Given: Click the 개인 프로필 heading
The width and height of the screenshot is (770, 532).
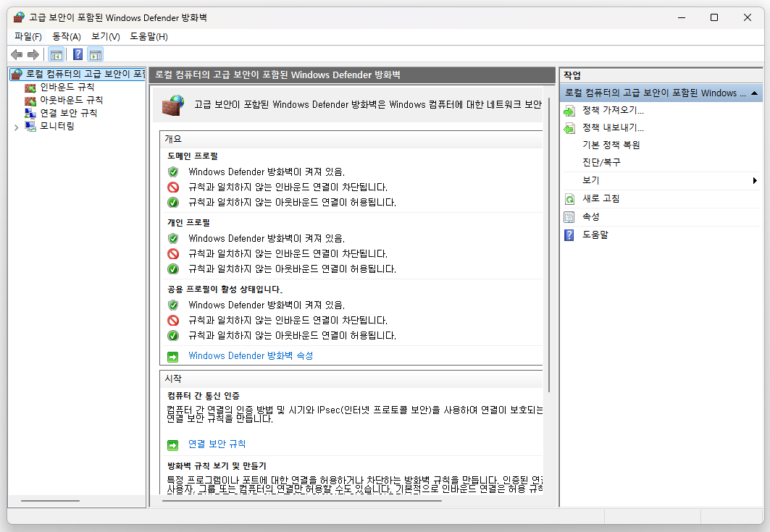Looking at the screenshot, I should [188, 222].
